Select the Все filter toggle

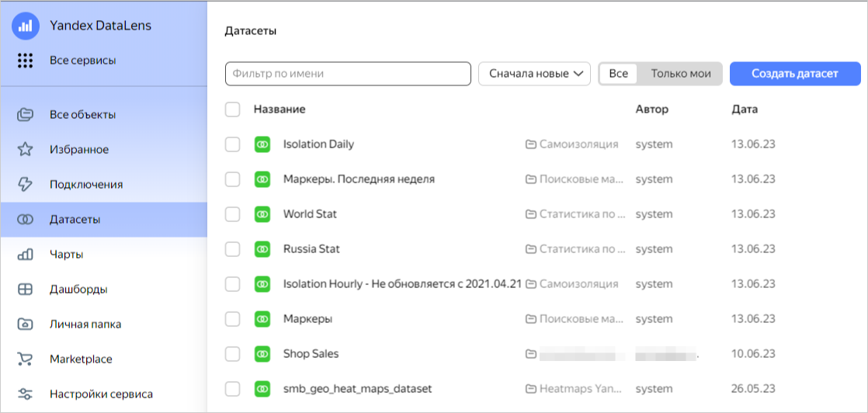tap(618, 74)
